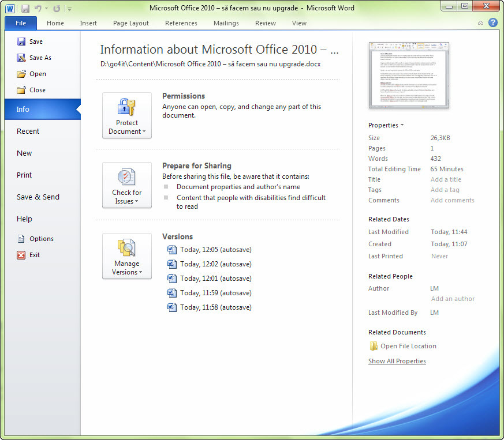Minimize the ribbon using the caret icon
Image resolution: width=504 pixels, height=440 pixels.
(x=480, y=23)
